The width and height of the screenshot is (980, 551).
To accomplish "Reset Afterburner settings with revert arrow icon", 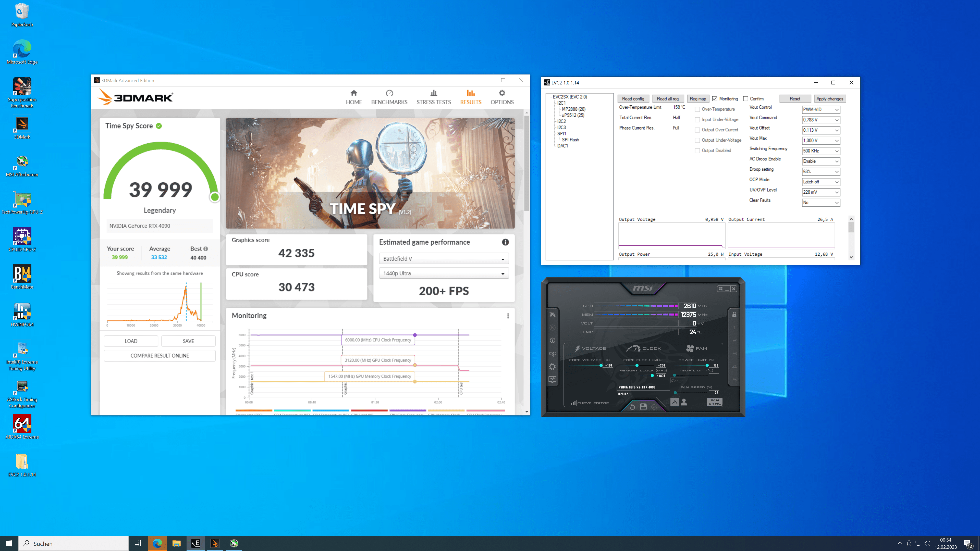I will coord(632,407).
